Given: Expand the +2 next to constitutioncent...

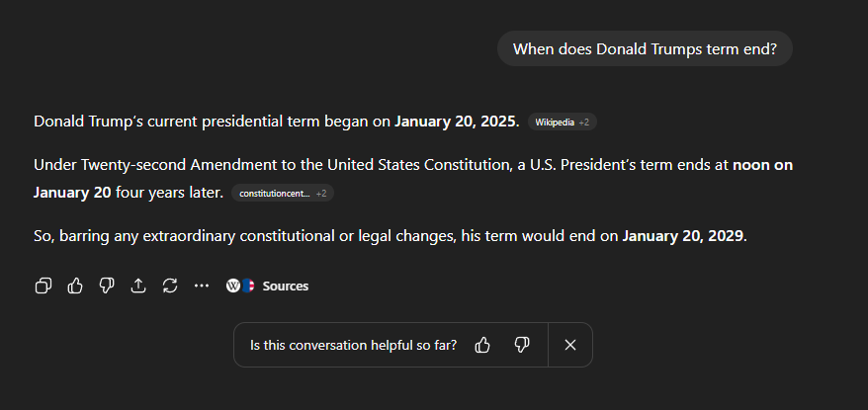Looking at the screenshot, I should tap(321, 193).
